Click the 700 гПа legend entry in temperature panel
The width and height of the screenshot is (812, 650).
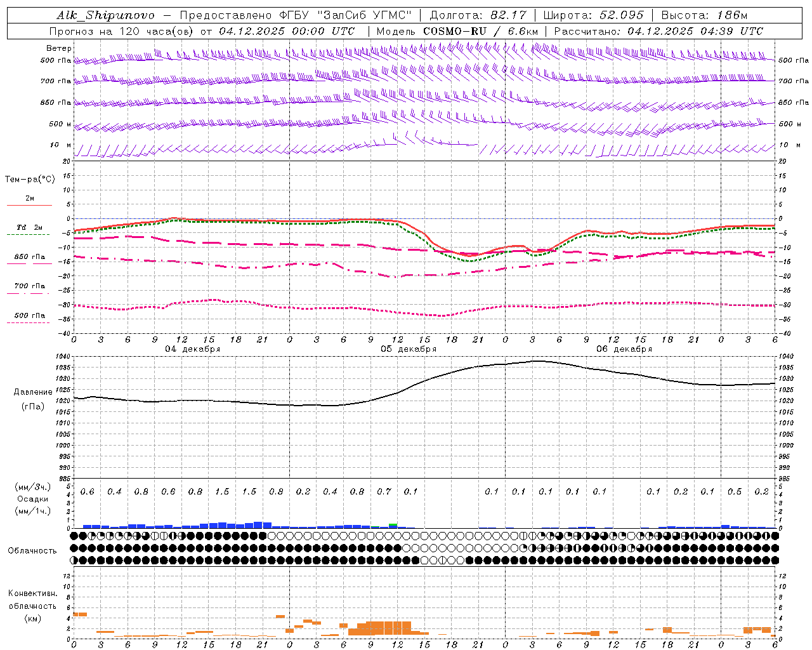(x=29, y=286)
